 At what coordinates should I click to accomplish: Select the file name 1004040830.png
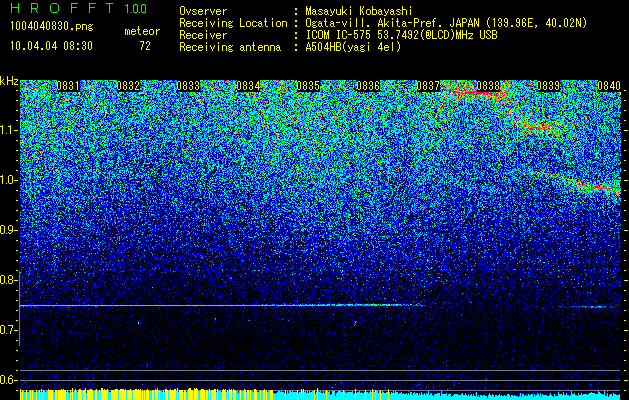52,26
